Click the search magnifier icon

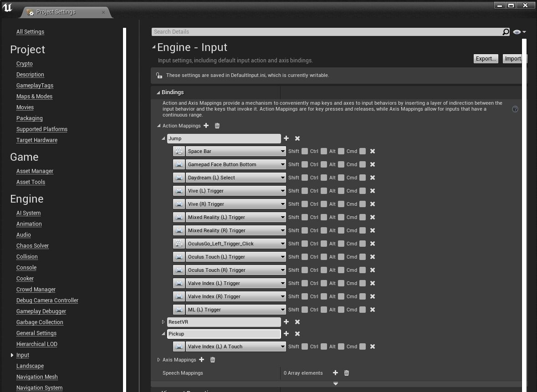click(506, 32)
